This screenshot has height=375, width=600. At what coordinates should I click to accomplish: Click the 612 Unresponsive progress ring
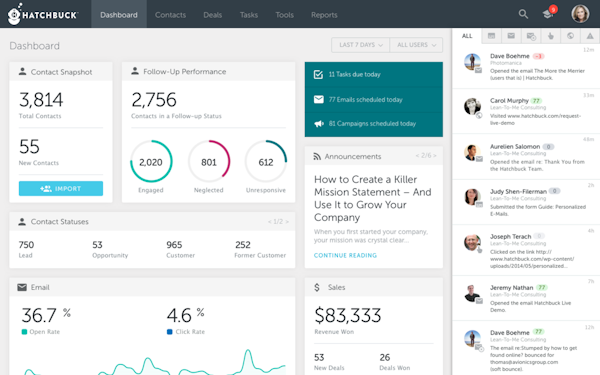pyautogui.click(x=266, y=161)
